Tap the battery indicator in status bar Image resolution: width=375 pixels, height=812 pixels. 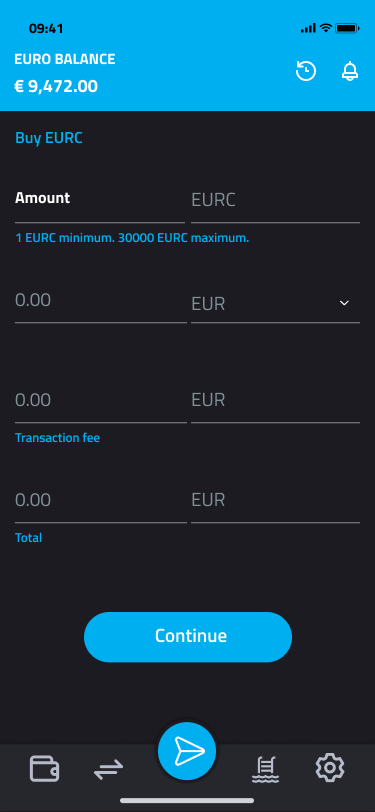[x=347, y=28]
